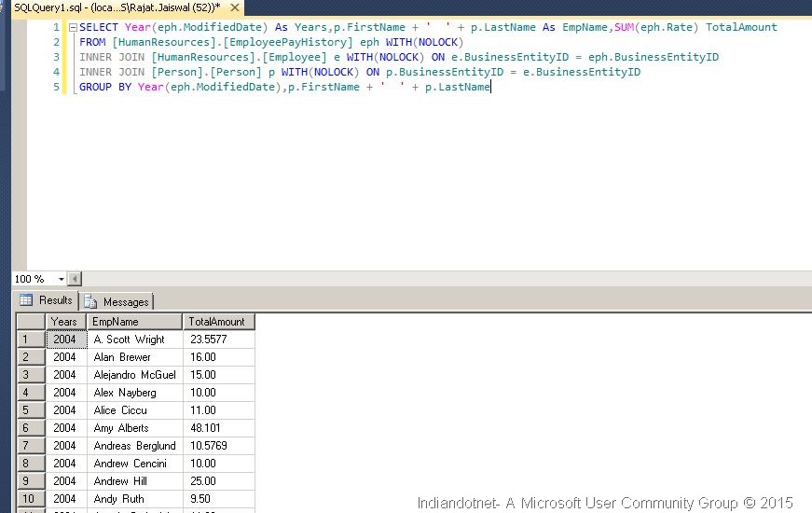The height and width of the screenshot is (513, 812).
Task: Click the 23.5577 total amount cell
Action: point(218,340)
